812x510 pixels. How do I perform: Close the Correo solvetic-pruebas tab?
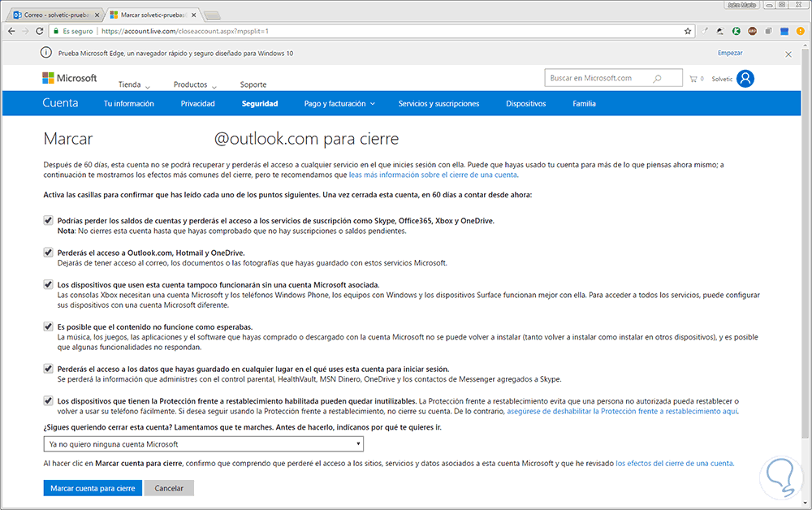[x=97, y=15]
